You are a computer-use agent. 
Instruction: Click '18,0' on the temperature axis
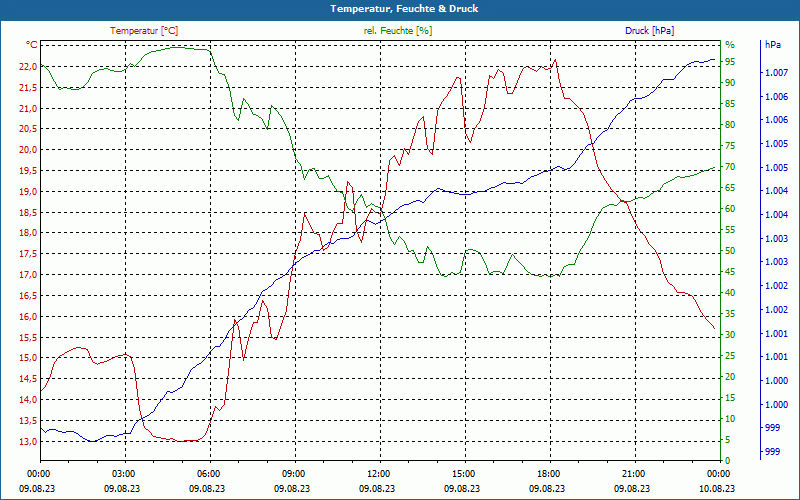coord(28,233)
